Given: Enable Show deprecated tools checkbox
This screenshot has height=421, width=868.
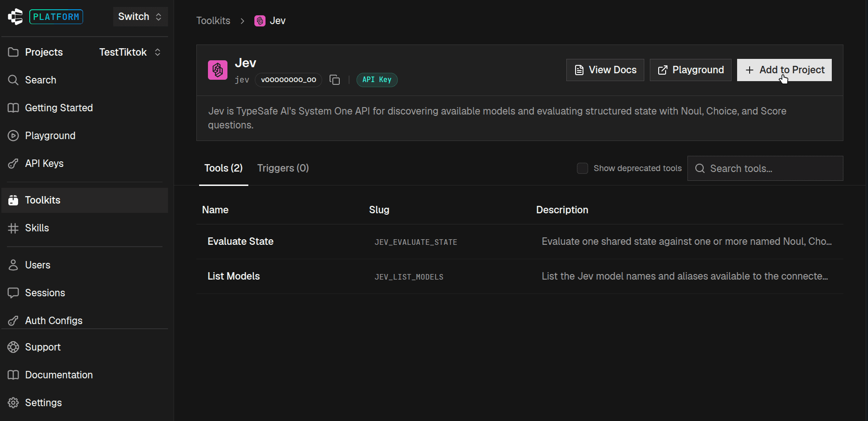Looking at the screenshot, I should point(582,168).
